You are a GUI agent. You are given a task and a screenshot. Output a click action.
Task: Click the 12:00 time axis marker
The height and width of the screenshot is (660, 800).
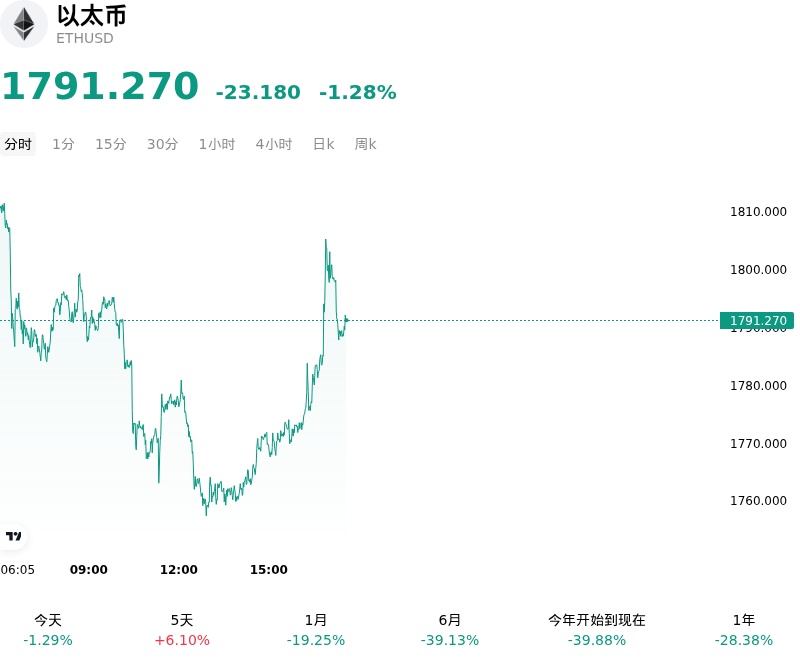coord(179,569)
